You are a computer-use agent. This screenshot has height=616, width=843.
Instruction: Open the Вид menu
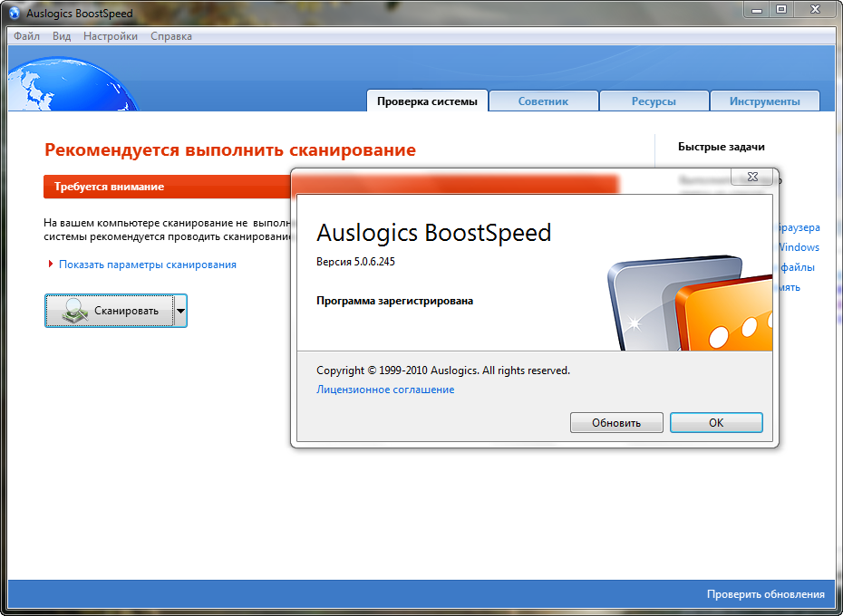click(x=62, y=36)
